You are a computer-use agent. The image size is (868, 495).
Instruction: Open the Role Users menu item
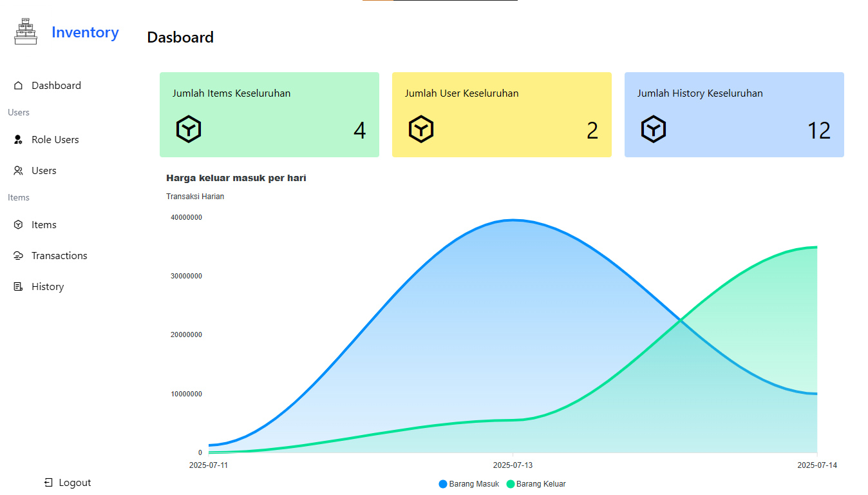(55, 140)
